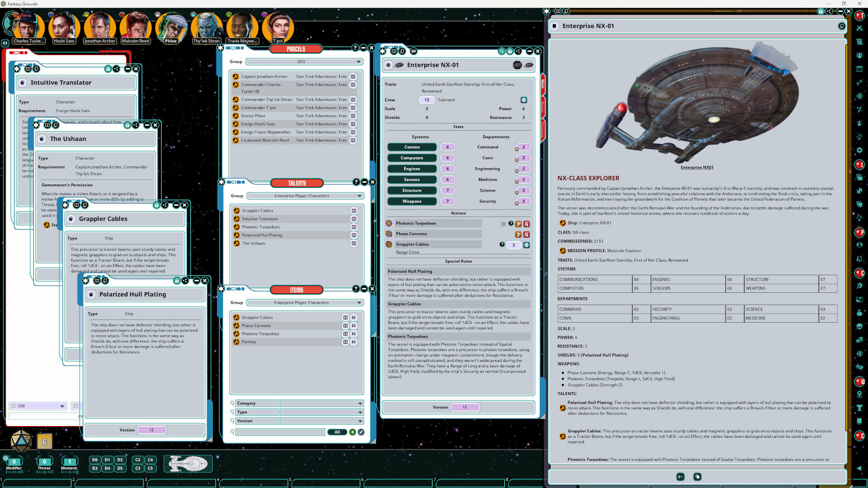Select the Items window header tab
This screenshot has height=488, width=868.
tap(297, 290)
